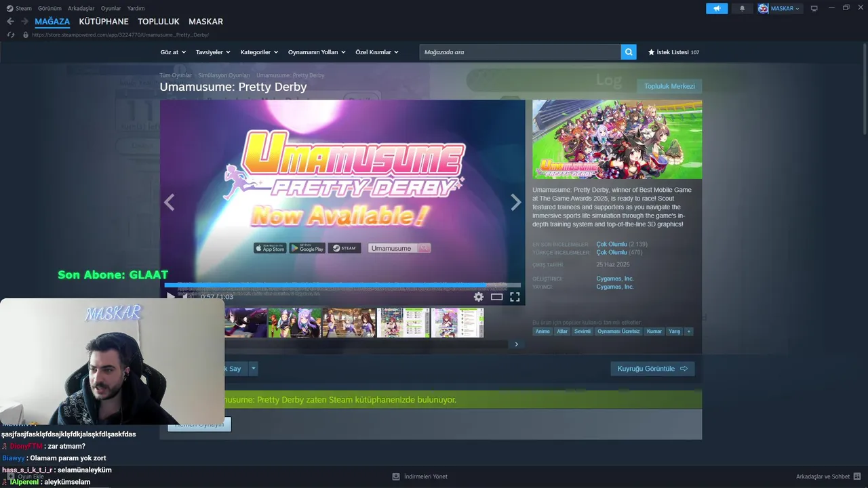
Task: Open the Yardım menu
Action: pos(136,8)
